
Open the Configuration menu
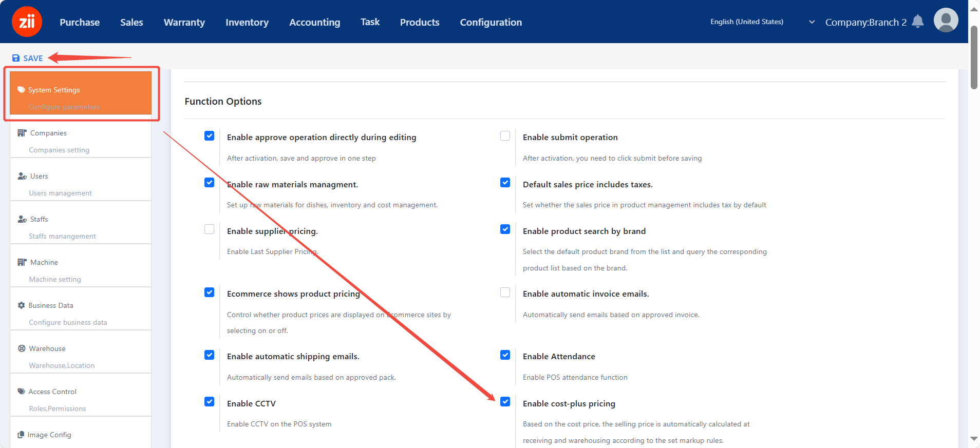tap(491, 22)
